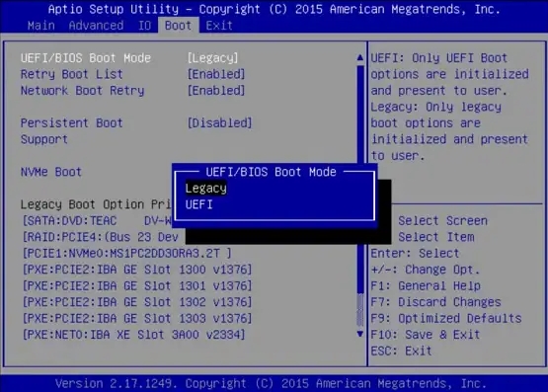Toggle Persistent Boot Support Disabled value
This screenshot has width=548, height=392.
click(x=220, y=123)
